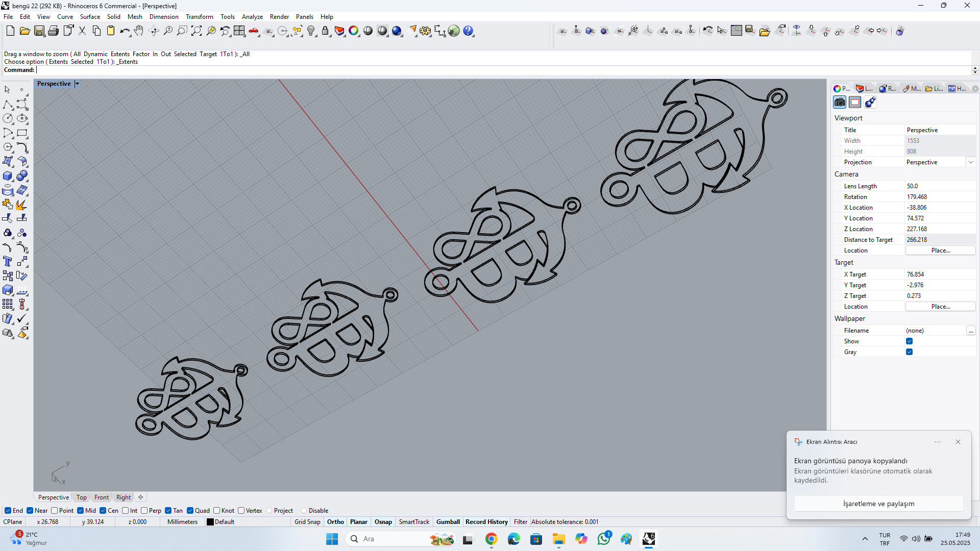This screenshot has width=980, height=551.
Task: Select the Pan hand tool
Action: click(x=139, y=31)
